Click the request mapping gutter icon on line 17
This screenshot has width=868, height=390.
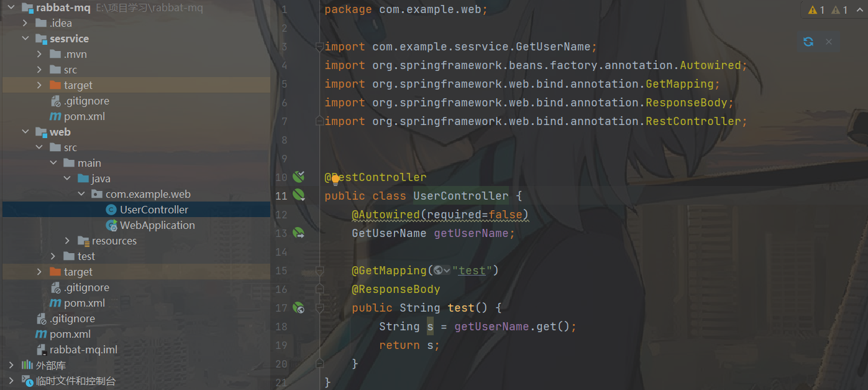point(299,307)
